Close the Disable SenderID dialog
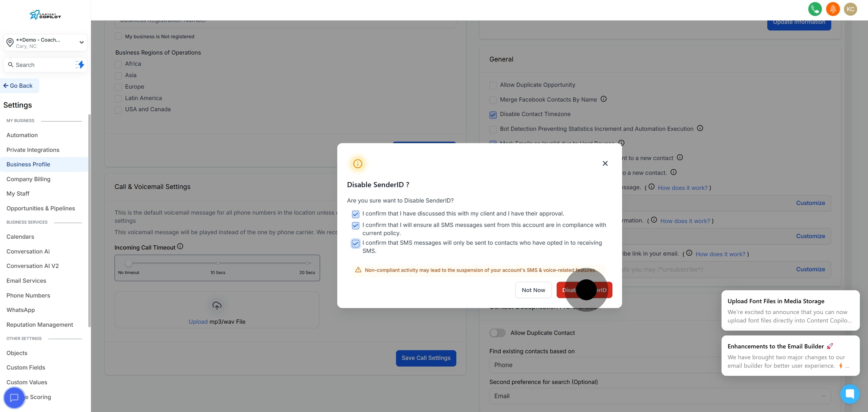This screenshot has height=412, width=868. pos(605,163)
